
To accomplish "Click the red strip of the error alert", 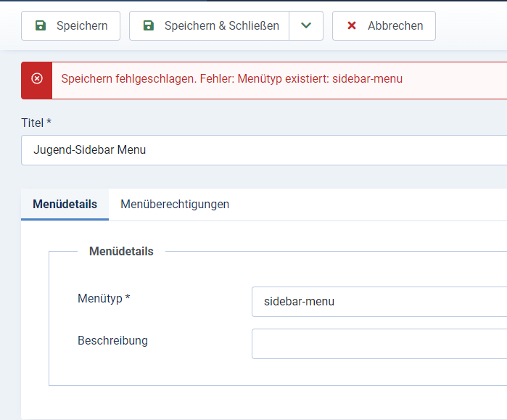I will click(36, 81).
